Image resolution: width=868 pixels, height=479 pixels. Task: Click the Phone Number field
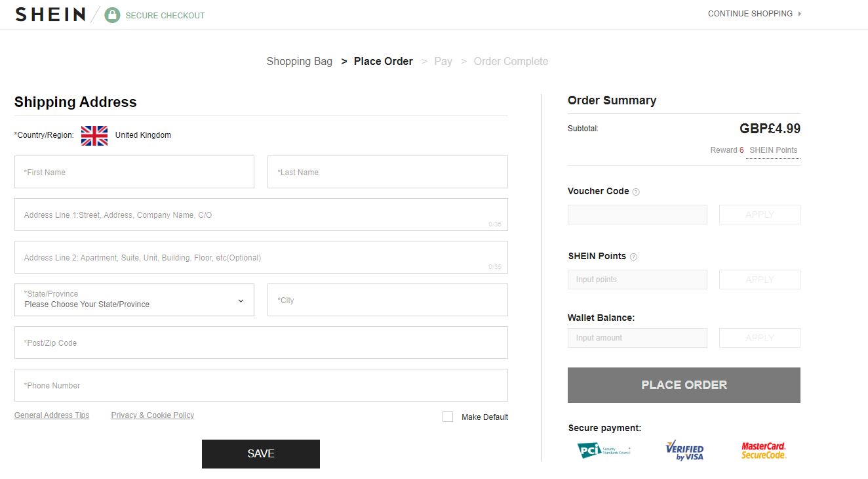point(261,385)
